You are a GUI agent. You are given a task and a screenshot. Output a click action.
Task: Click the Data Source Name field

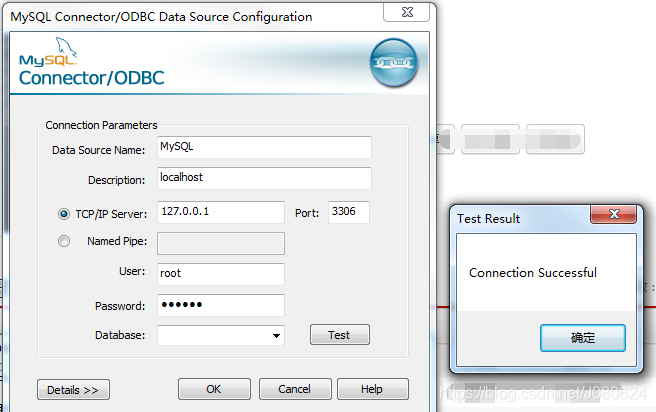264,147
